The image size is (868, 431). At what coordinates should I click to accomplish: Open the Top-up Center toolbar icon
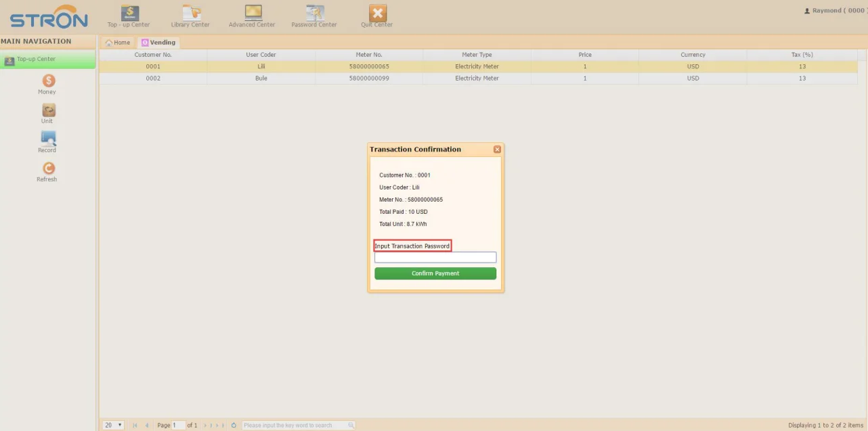point(129,14)
